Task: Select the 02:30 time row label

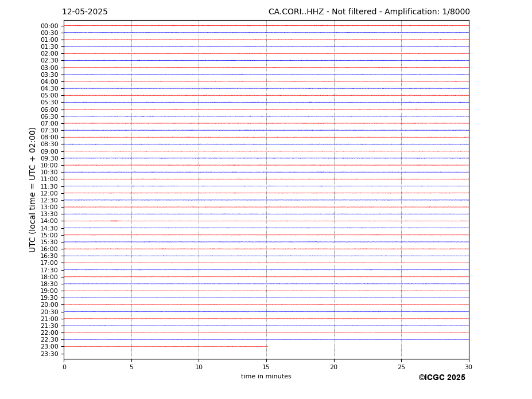Action: pos(49,61)
